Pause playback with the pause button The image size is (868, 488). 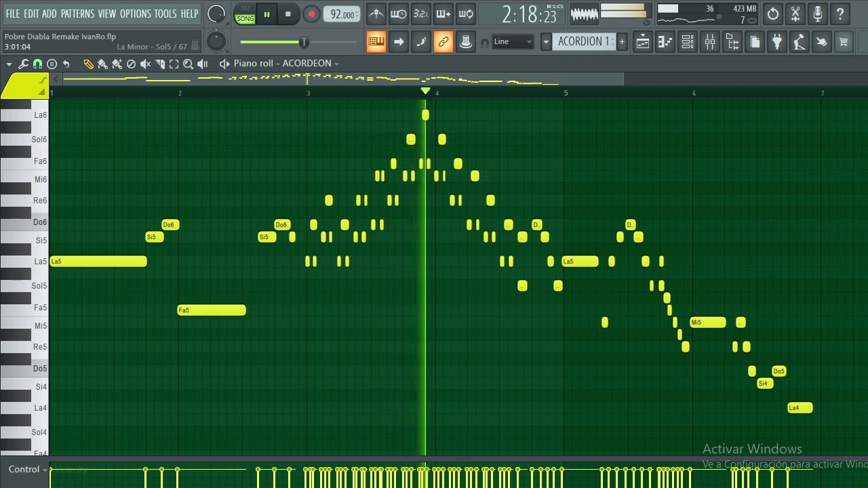tap(267, 14)
